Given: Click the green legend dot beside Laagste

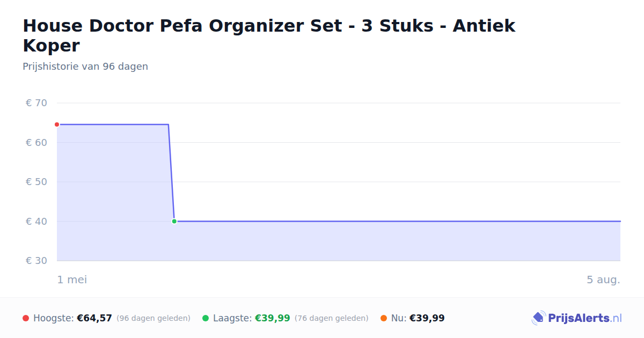Looking at the screenshot, I should pyautogui.click(x=206, y=318).
